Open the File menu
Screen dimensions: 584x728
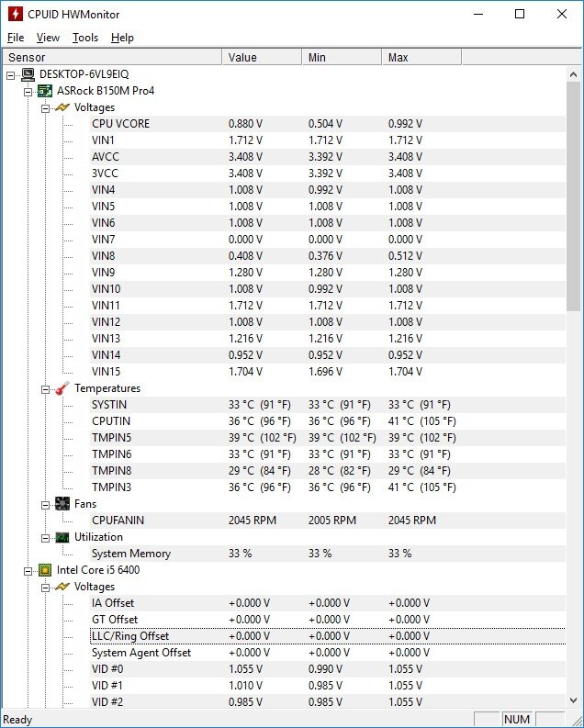coord(16,38)
